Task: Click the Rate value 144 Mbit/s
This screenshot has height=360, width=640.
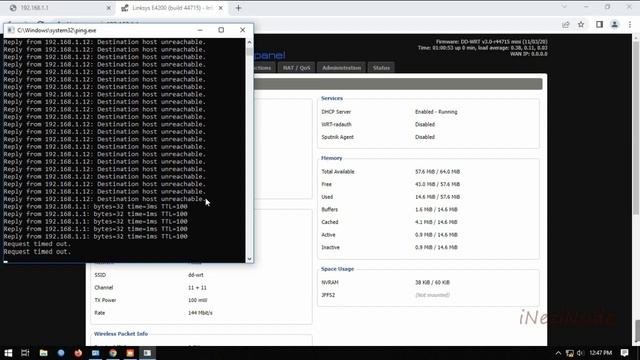Action: pyautogui.click(x=200, y=313)
